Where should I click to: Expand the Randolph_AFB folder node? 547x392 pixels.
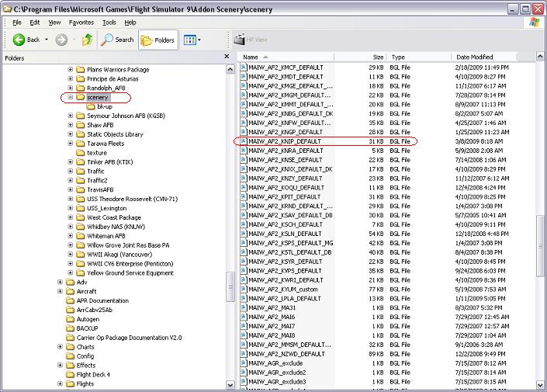pos(70,88)
